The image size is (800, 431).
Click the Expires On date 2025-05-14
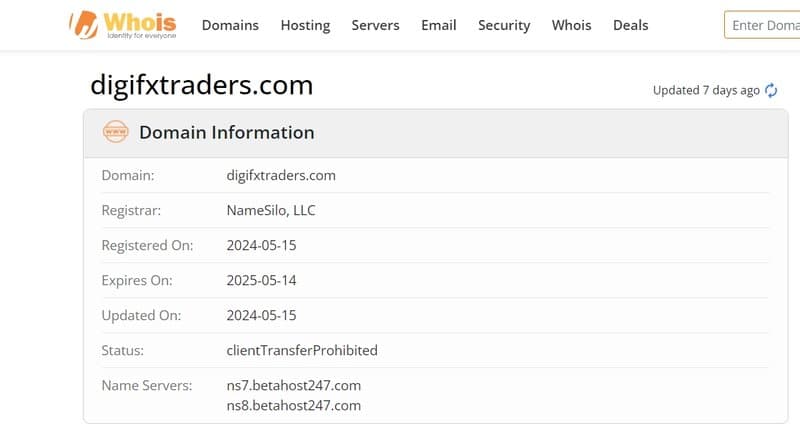point(261,280)
